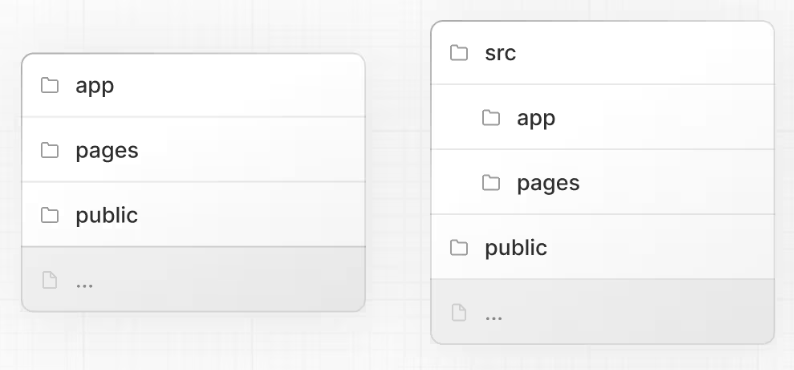Click the ellipsis text in the left panel
Viewport: 794px width, 370px height.
coord(84,285)
